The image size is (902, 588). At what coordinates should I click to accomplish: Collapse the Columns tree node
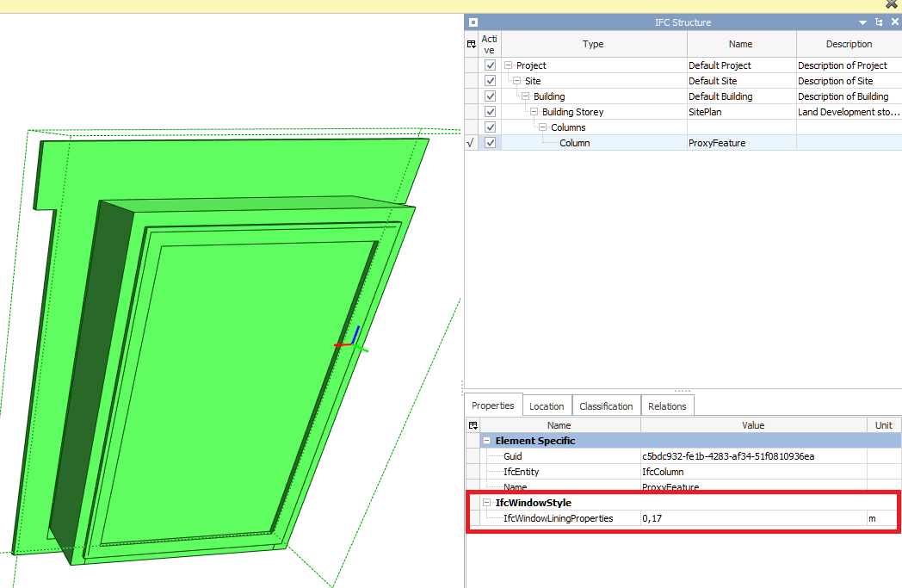coord(542,127)
